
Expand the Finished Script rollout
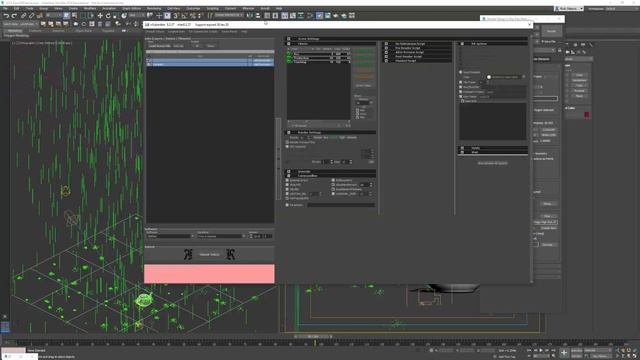(x=417, y=60)
